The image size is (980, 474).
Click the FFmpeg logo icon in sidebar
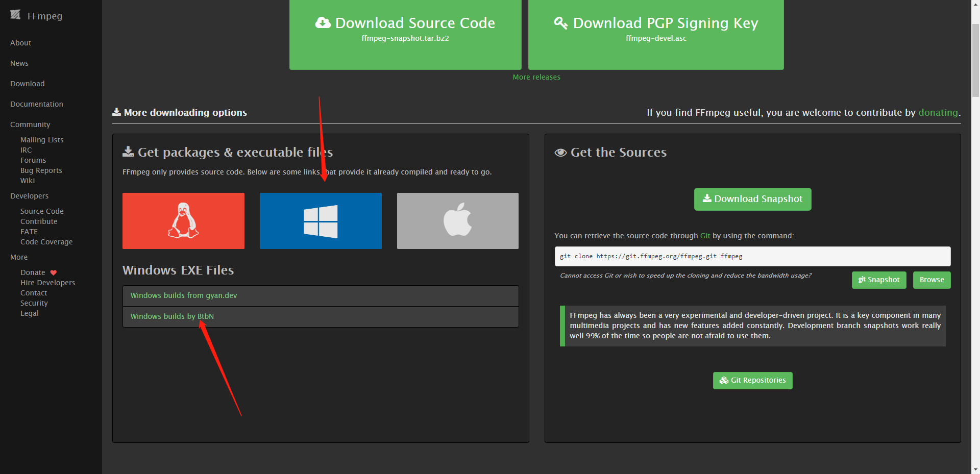15,15
